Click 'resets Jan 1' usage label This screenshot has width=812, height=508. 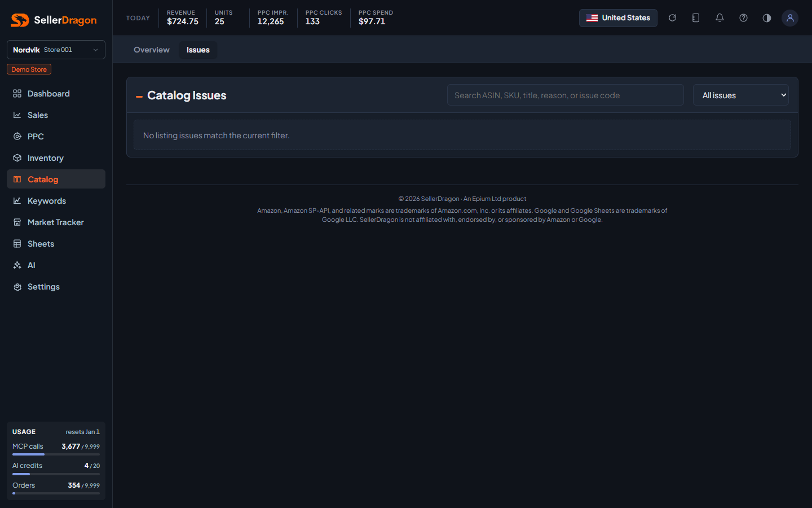point(82,432)
